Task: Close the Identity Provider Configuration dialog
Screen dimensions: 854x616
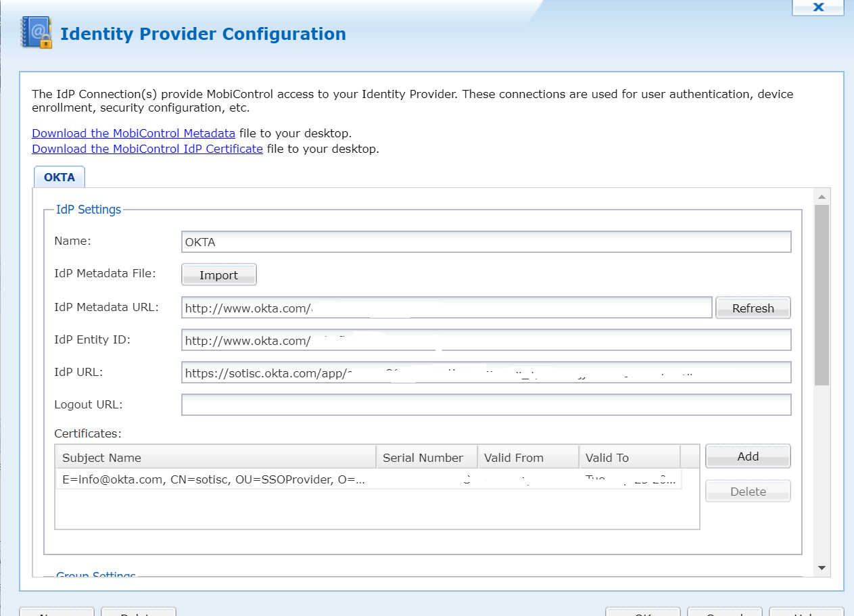Action: point(818,7)
